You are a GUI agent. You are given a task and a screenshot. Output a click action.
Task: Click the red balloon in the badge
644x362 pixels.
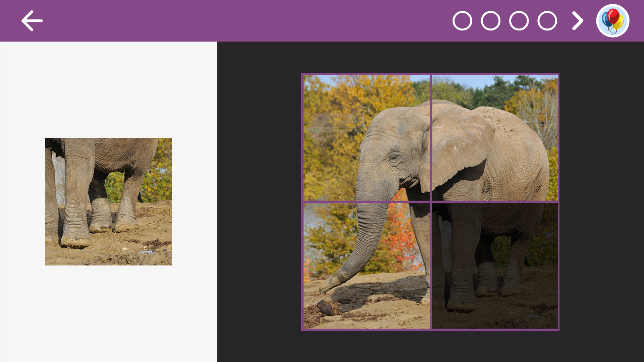pos(613,15)
